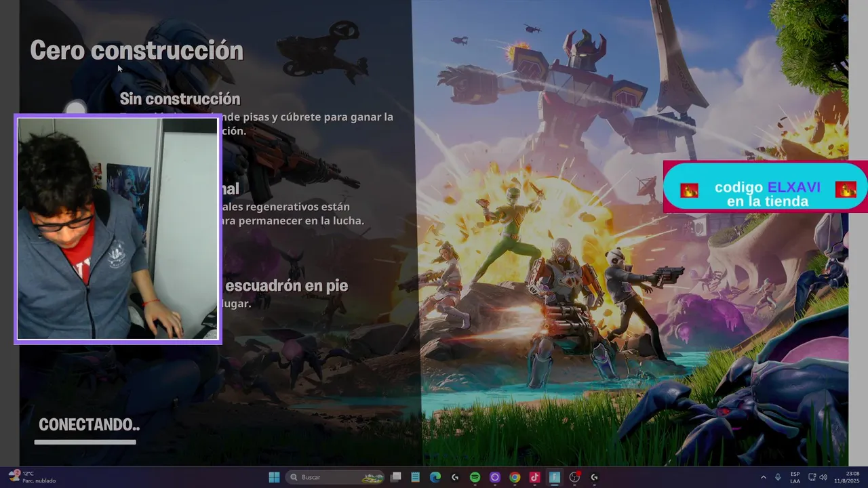Image resolution: width=868 pixels, height=488 pixels.
Task: Click the webcam overlay thumbnail
Action: (x=118, y=228)
